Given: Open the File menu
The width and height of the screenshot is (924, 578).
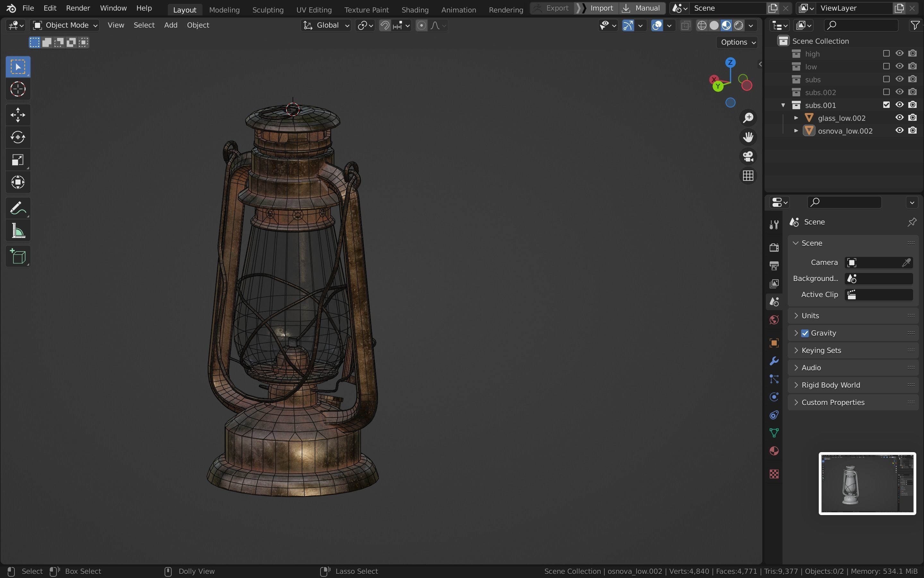Looking at the screenshot, I should coord(28,8).
